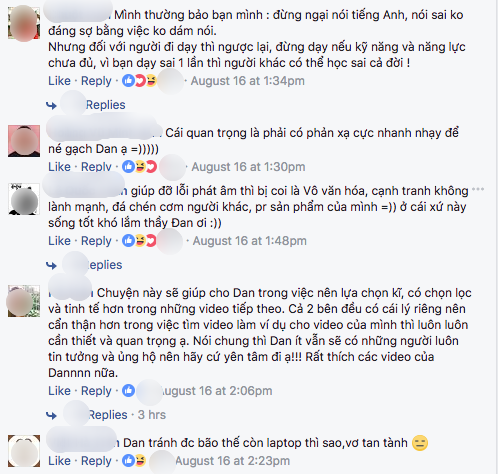Click the reply arrow icon below the 1:34pm comment
The image size is (498, 474).
click(51, 105)
